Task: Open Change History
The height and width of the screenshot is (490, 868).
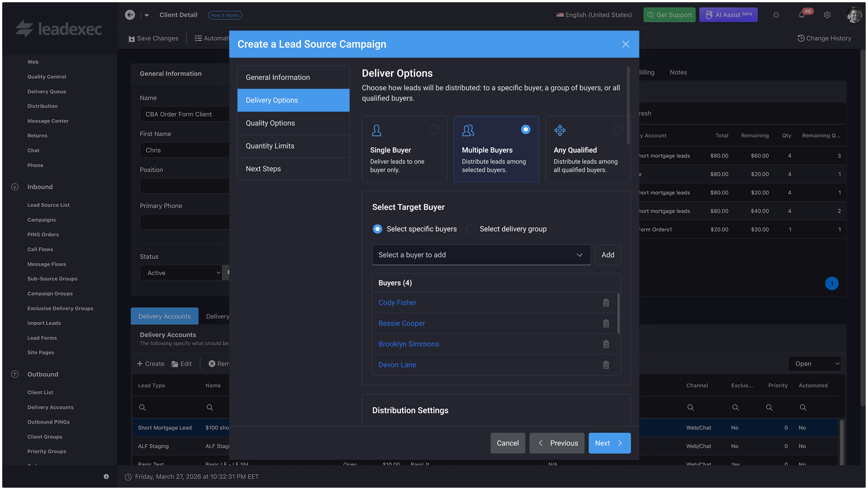Action: (824, 38)
